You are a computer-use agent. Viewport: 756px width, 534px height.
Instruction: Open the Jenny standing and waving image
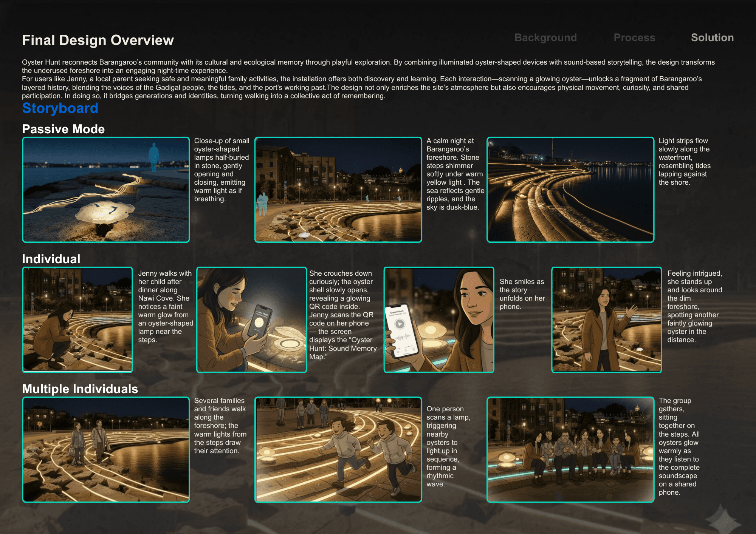607,319
